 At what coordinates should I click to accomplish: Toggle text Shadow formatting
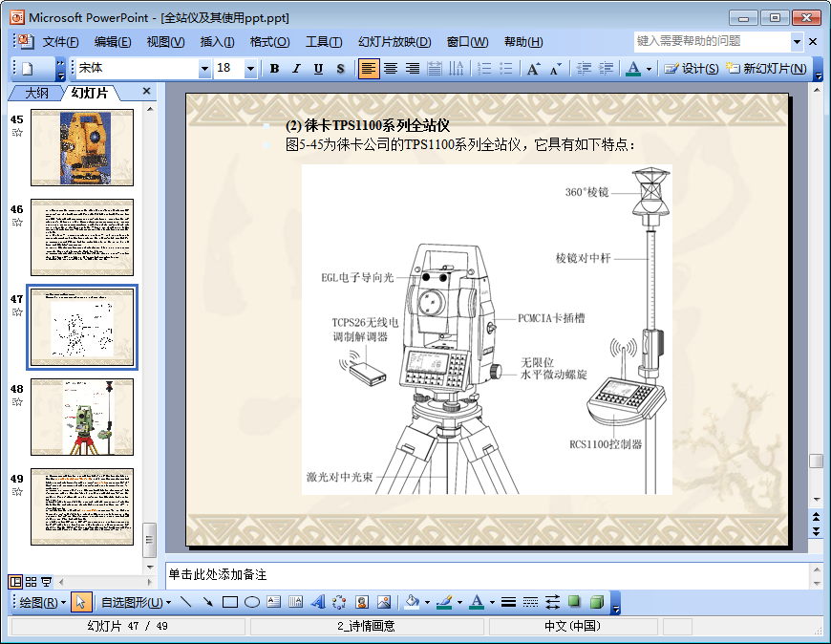click(340, 69)
